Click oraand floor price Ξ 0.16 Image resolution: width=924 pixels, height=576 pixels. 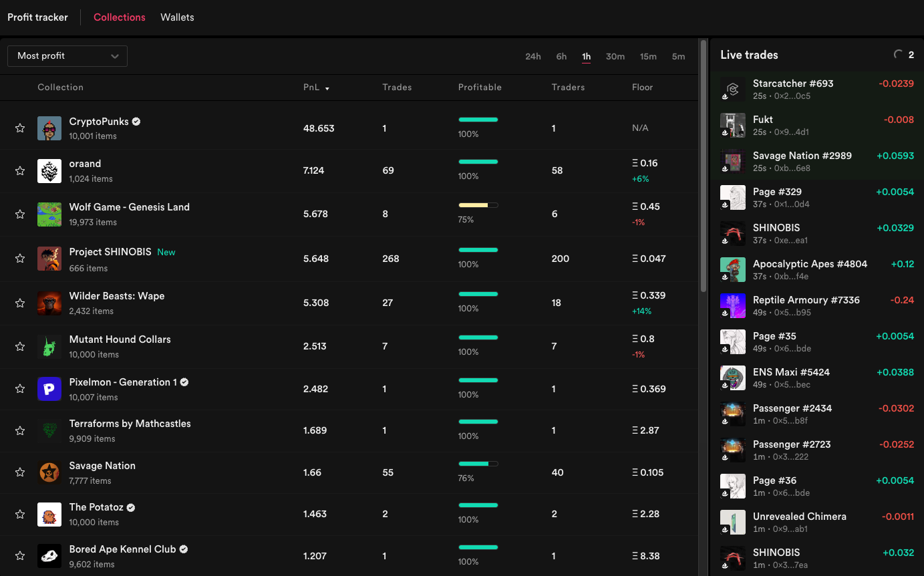(x=645, y=163)
